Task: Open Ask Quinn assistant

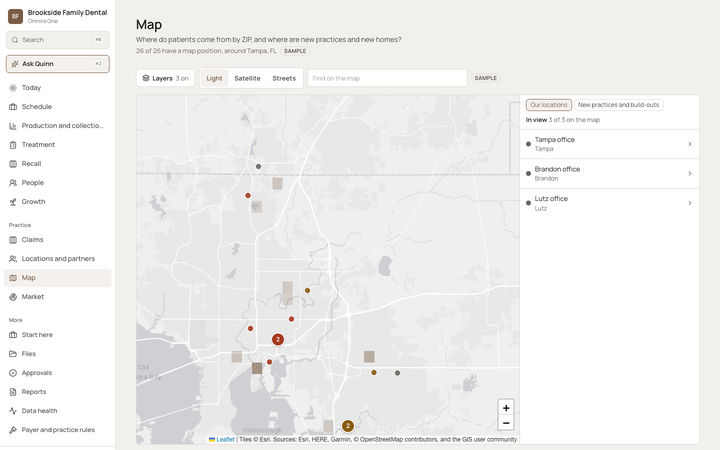Action: [x=58, y=64]
